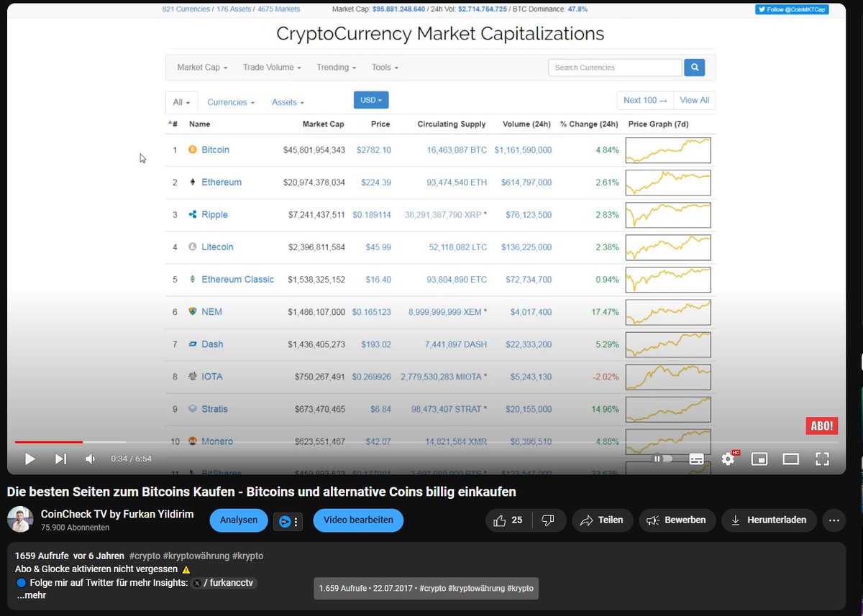Screen dimensions: 863x616
Task: Sort by the Name column header
Action: pyautogui.click(x=199, y=124)
